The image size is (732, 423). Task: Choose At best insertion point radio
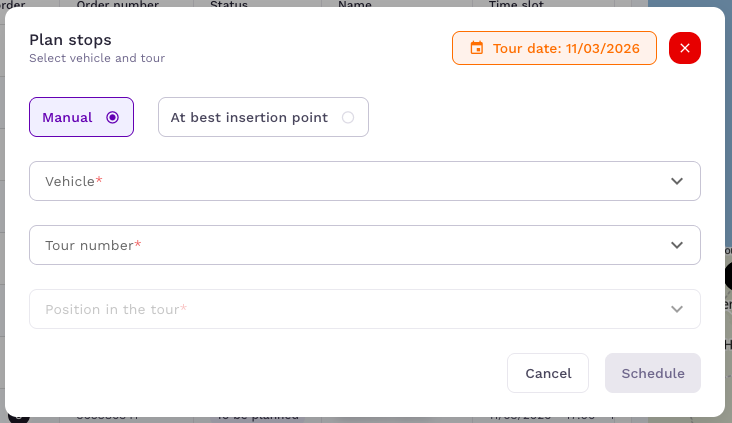click(348, 117)
